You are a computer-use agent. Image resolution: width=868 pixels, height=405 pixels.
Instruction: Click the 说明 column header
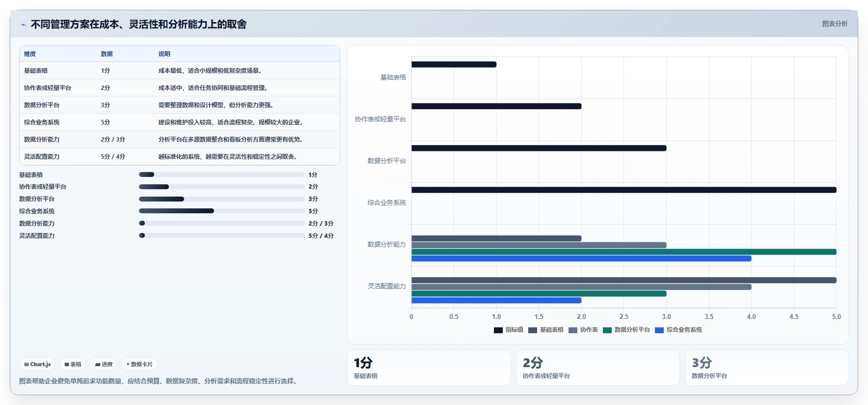pyautogui.click(x=164, y=54)
